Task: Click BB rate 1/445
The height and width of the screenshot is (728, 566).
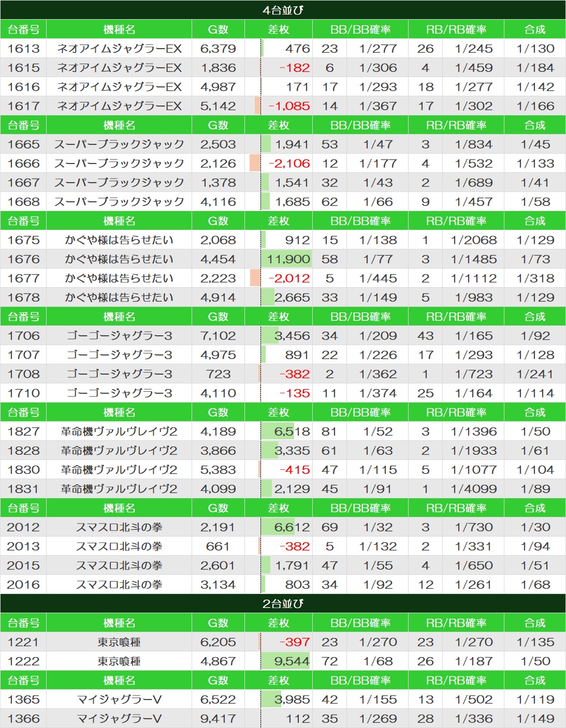Action: (x=378, y=278)
